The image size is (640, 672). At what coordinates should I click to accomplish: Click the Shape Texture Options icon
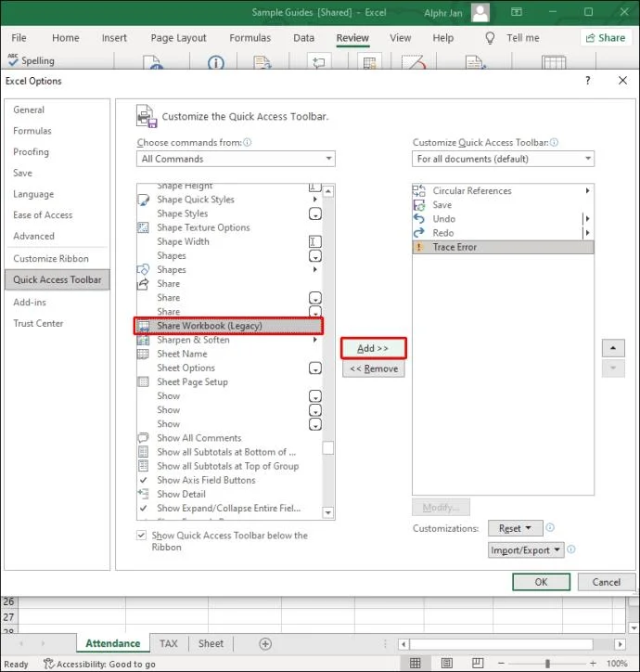(143, 227)
